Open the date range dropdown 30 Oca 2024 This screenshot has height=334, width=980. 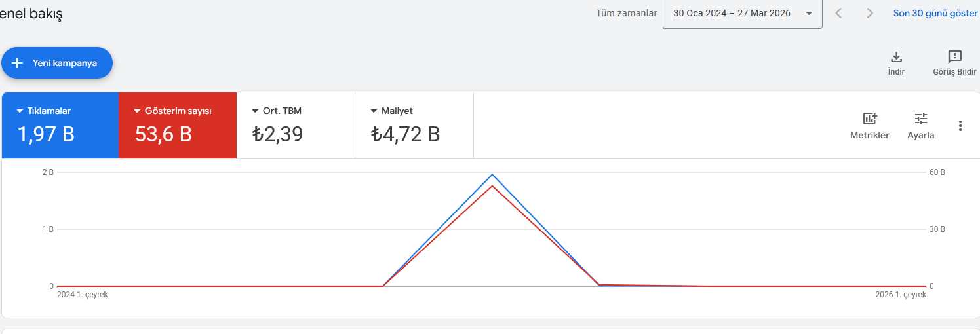[x=743, y=14]
